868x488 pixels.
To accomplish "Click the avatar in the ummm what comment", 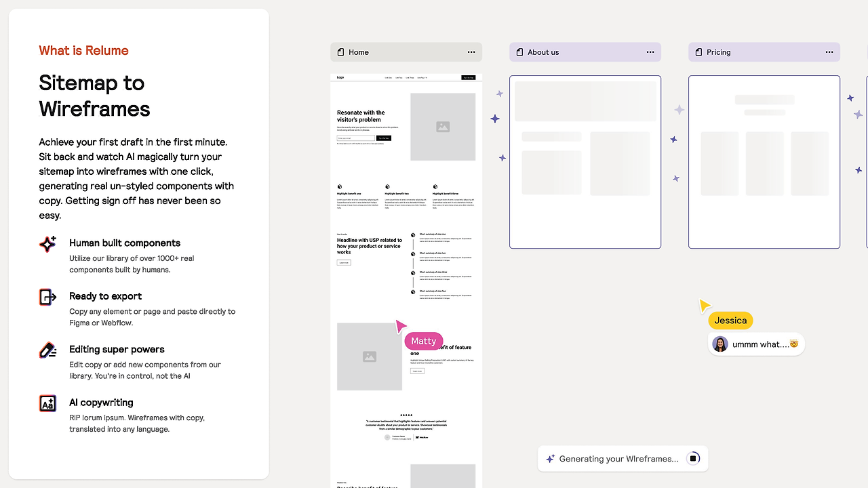I will tap(720, 344).
